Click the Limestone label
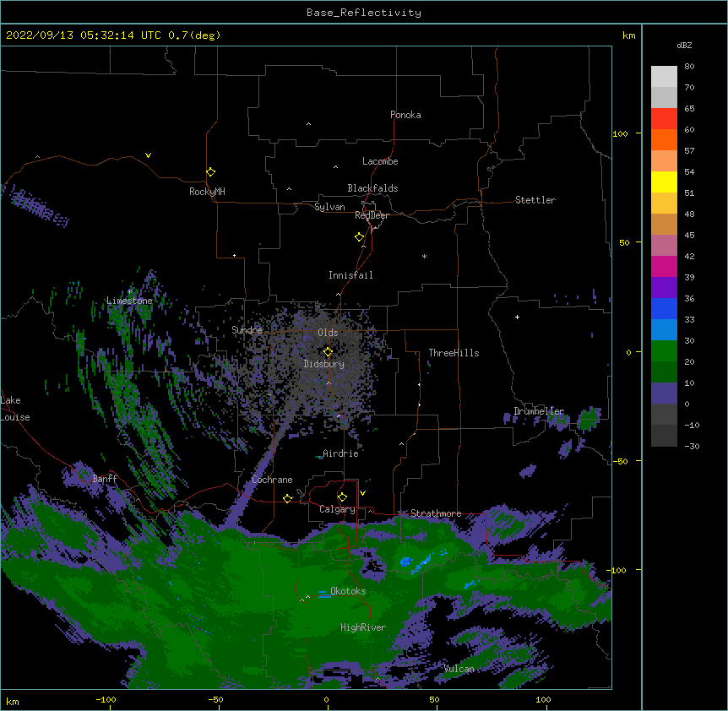 pos(129,301)
